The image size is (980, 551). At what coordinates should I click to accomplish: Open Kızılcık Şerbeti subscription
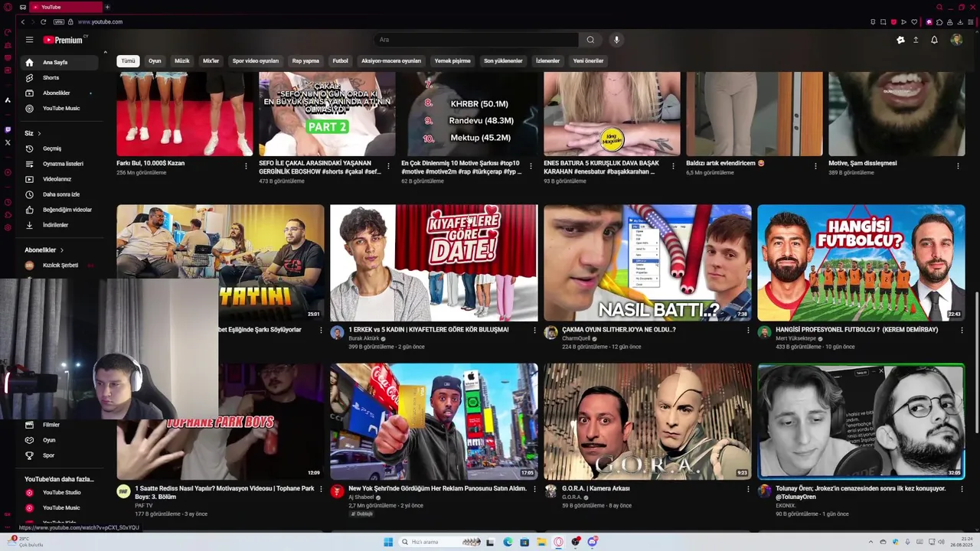click(60, 265)
